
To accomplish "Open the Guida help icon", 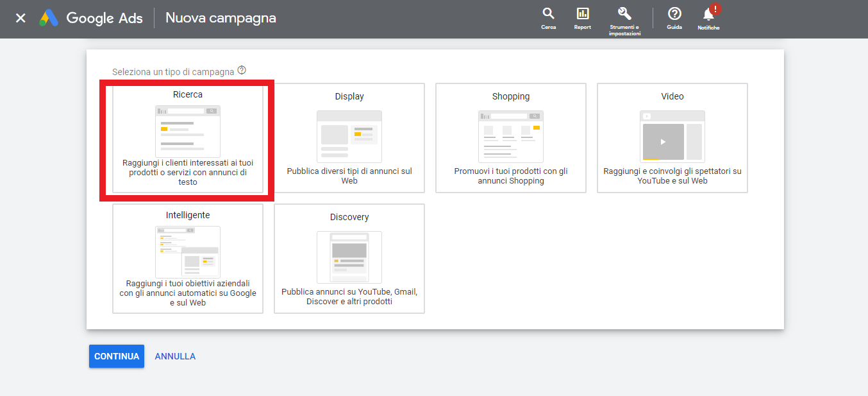I will [x=674, y=18].
